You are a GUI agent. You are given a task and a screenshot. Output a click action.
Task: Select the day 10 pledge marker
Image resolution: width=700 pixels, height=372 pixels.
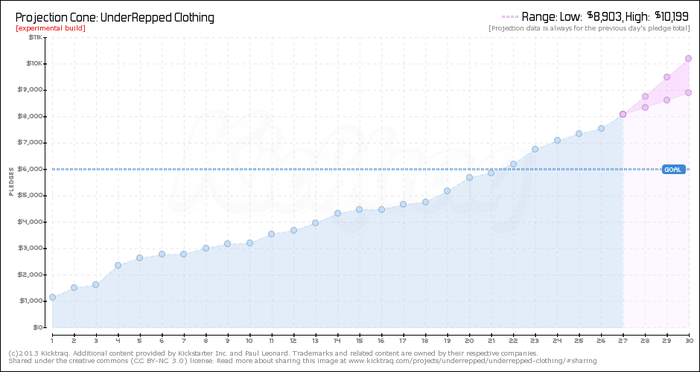pos(250,243)
